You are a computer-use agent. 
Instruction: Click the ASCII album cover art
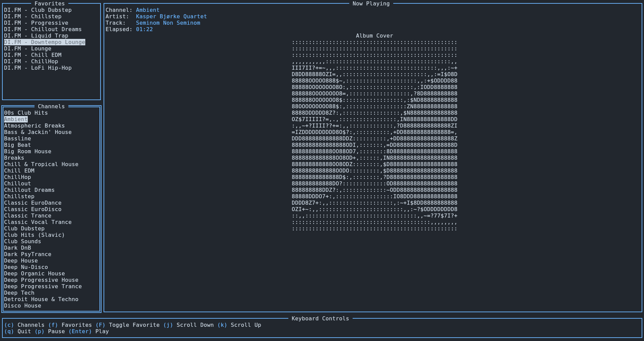[375, 135]
